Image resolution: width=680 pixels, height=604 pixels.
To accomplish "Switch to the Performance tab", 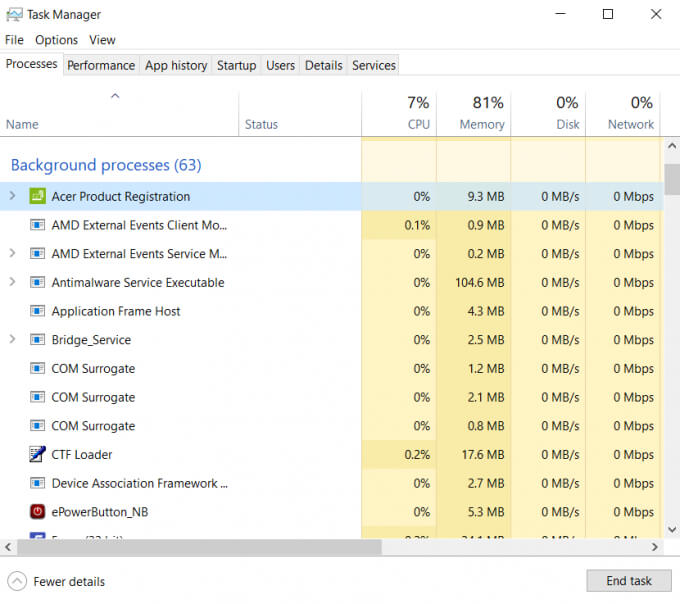I will 101,65.
